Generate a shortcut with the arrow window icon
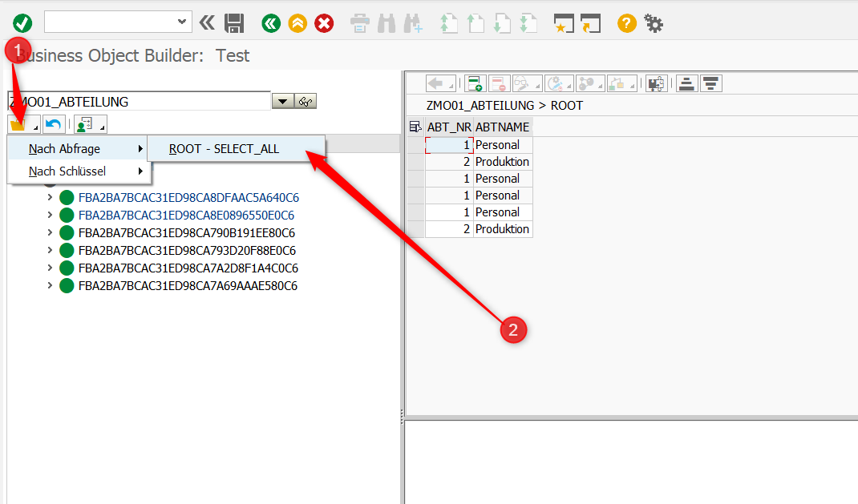The image size is (858, 504). 590,23
